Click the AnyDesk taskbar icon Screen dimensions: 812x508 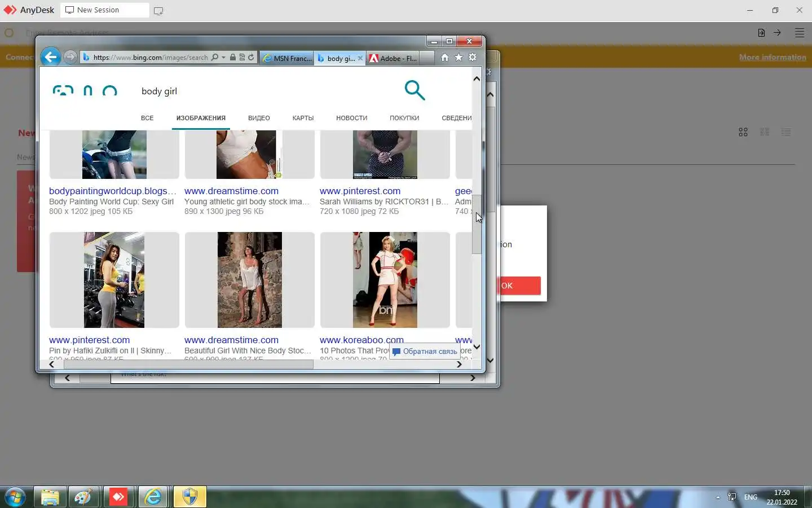(118, 497)
